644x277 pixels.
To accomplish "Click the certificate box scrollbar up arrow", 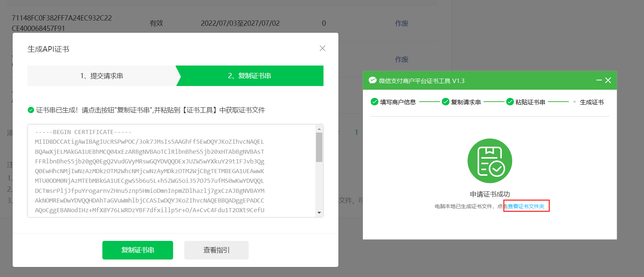I will [x=319, y=129].
